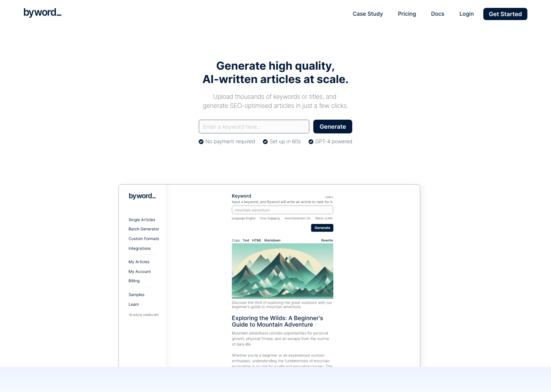
Task: Click the Language: English setting
Action: tap(244, 218)
